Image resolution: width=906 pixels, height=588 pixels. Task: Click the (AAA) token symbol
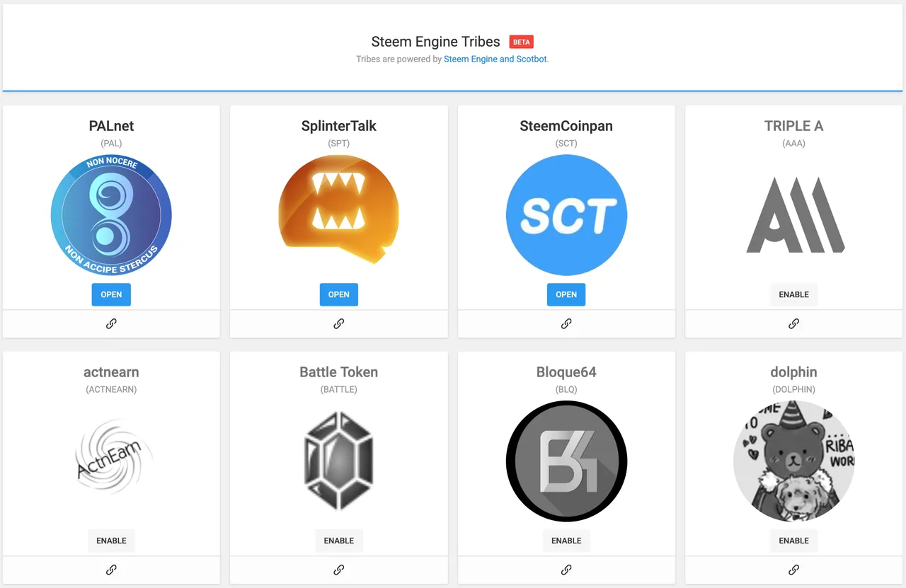[793, 144]
